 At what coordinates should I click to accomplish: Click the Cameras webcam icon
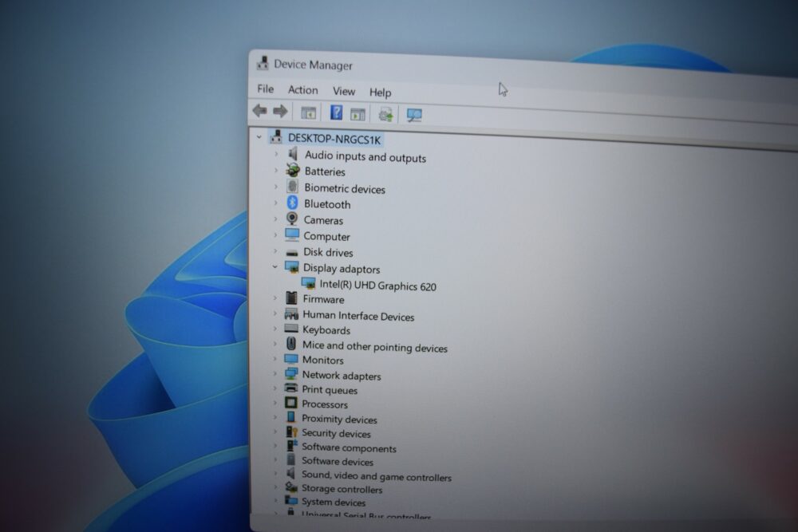(292, 219)
